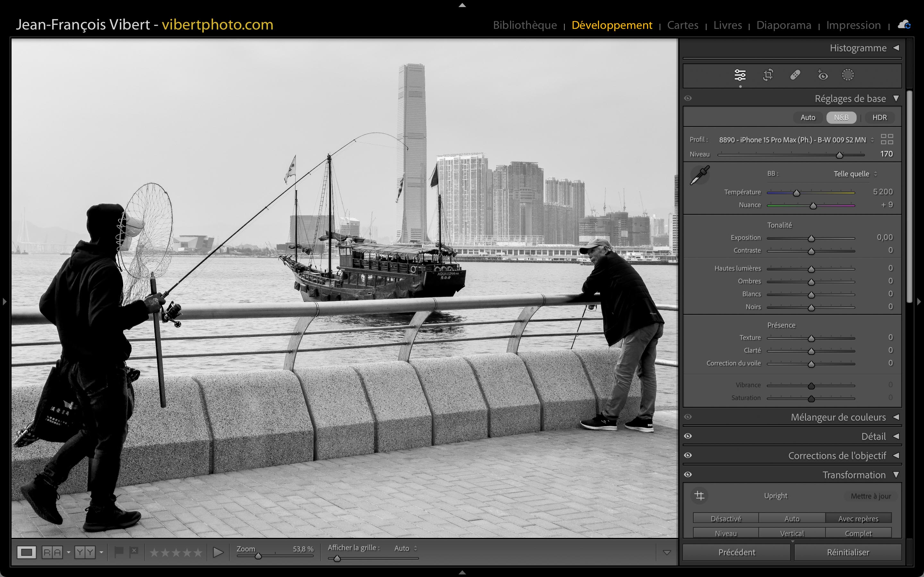Click the Réinitialiser button
924x577 pixels.
coord(848,552)
